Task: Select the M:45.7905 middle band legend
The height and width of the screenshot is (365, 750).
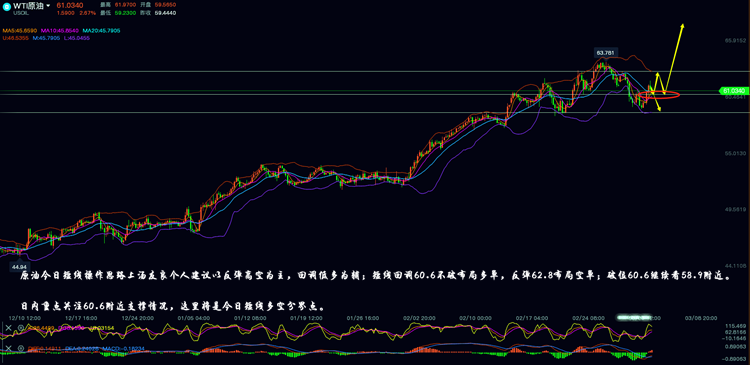Action: pyautogui.click(x=46, y=38)
